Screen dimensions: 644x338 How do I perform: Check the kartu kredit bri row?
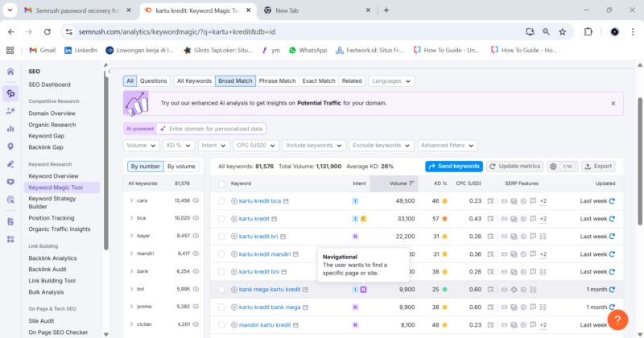pos(221,236)
